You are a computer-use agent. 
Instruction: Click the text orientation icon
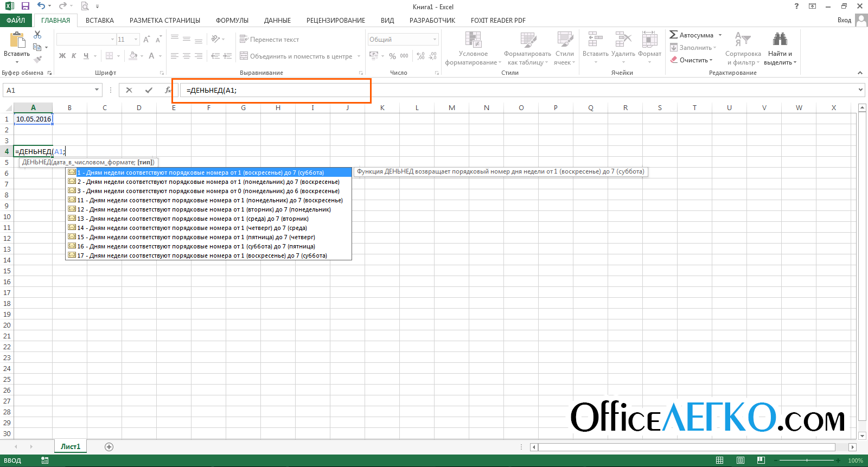coord(215,39)
